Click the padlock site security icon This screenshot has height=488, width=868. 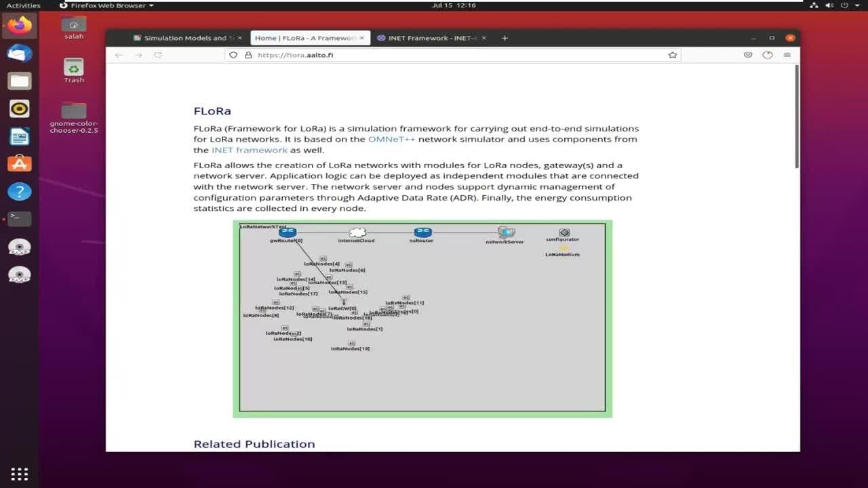(x=248, y=55)
